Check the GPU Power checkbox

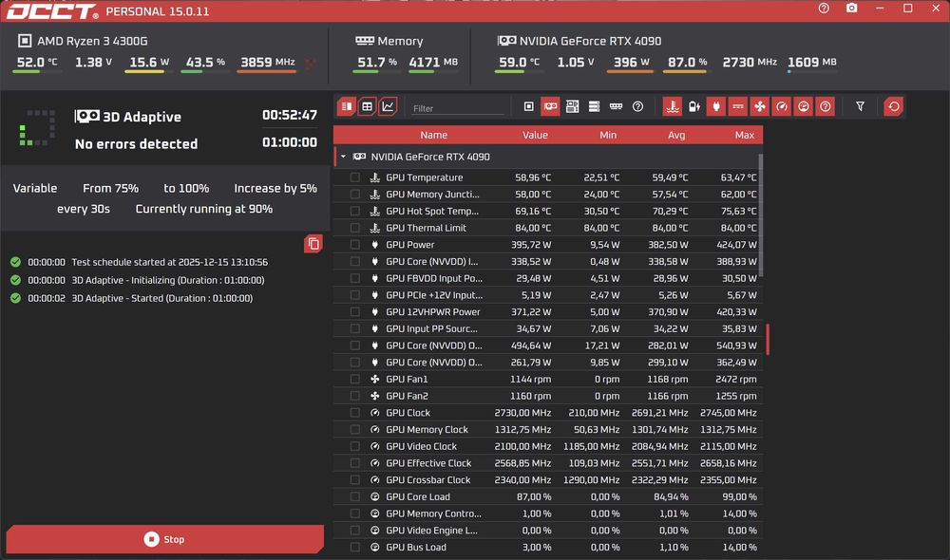(355, 245)
